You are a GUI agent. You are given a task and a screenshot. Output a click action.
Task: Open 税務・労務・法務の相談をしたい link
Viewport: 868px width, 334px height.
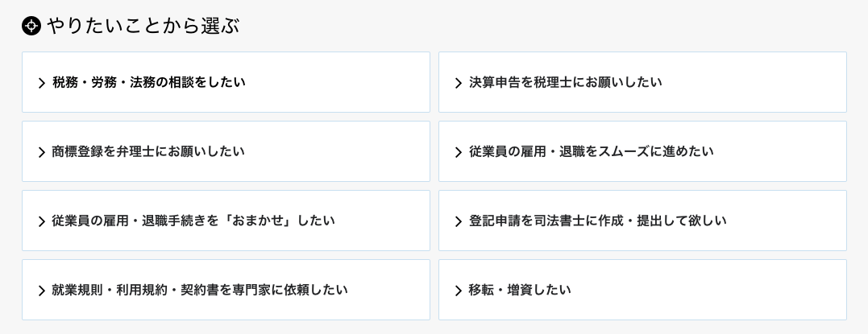pyautogui.click(x=149, y=82)
